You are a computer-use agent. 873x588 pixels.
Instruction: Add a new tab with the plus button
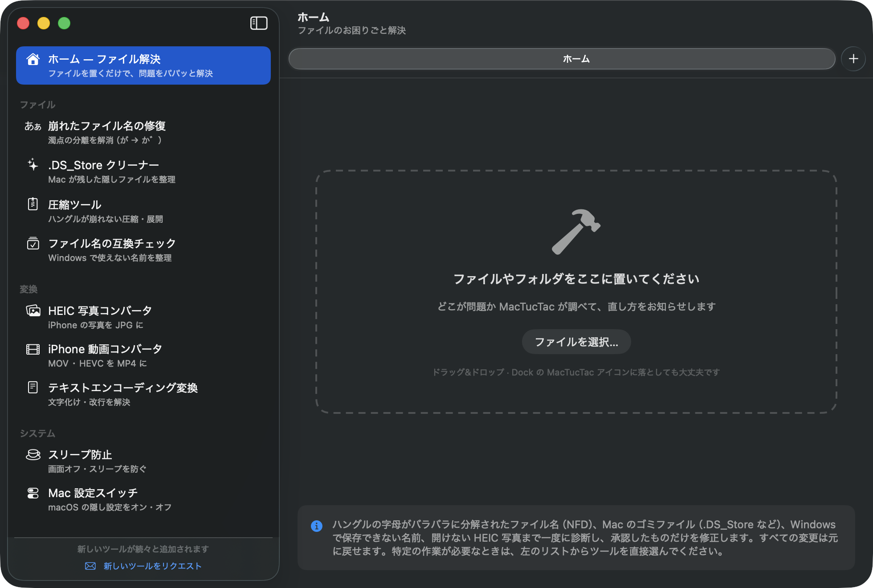tap(853, 59)
